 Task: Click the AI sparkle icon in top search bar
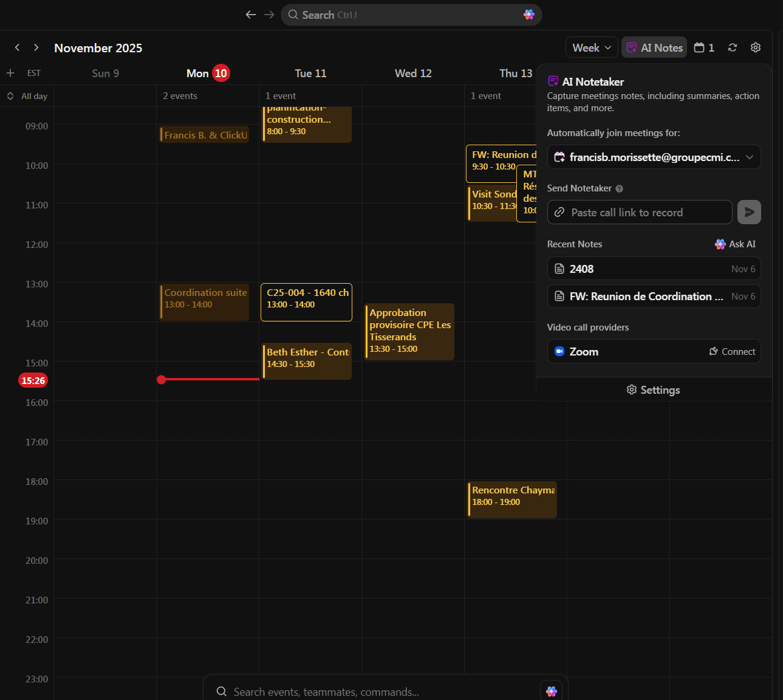click(x=528, y=15)
